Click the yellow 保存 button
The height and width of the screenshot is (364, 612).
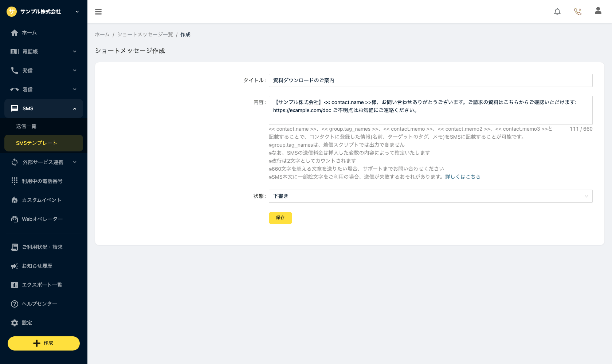(280, 218)
